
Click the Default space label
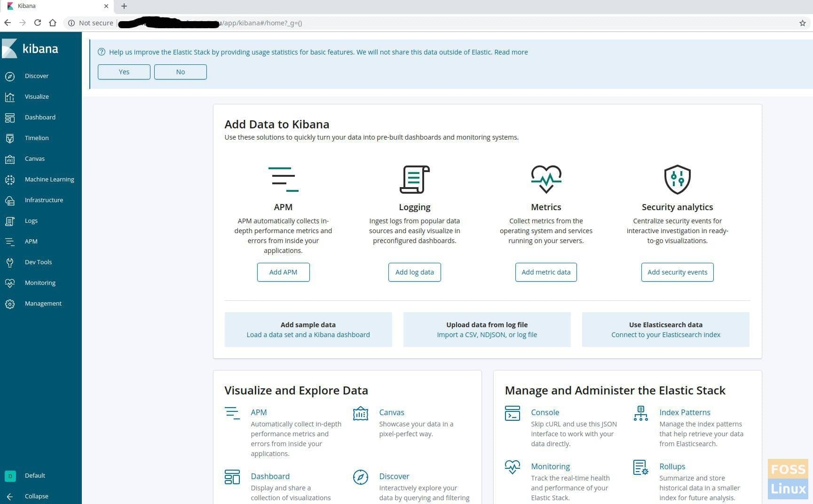pyautogui.click(x=35, y=476)
